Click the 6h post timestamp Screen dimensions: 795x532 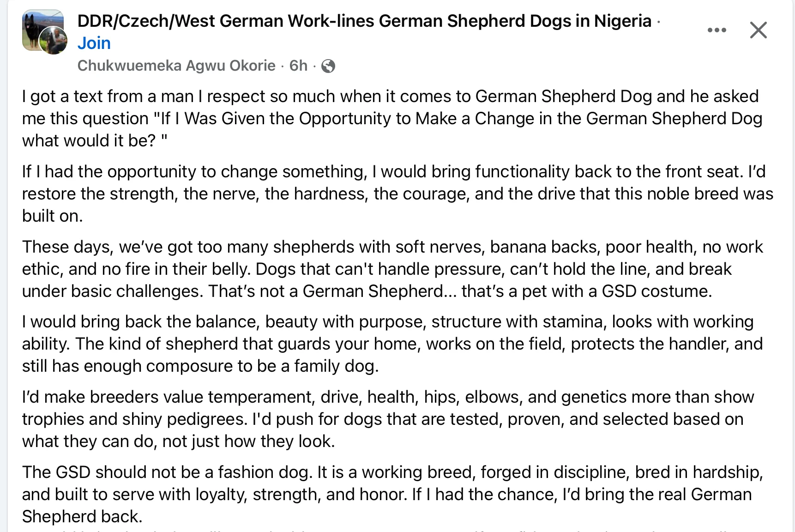click(x=298, y=66)
